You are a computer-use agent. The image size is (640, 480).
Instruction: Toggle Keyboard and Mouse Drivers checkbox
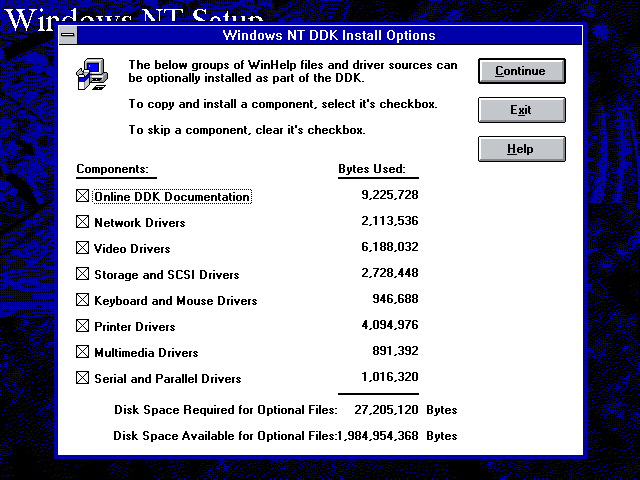click(82, 300)
